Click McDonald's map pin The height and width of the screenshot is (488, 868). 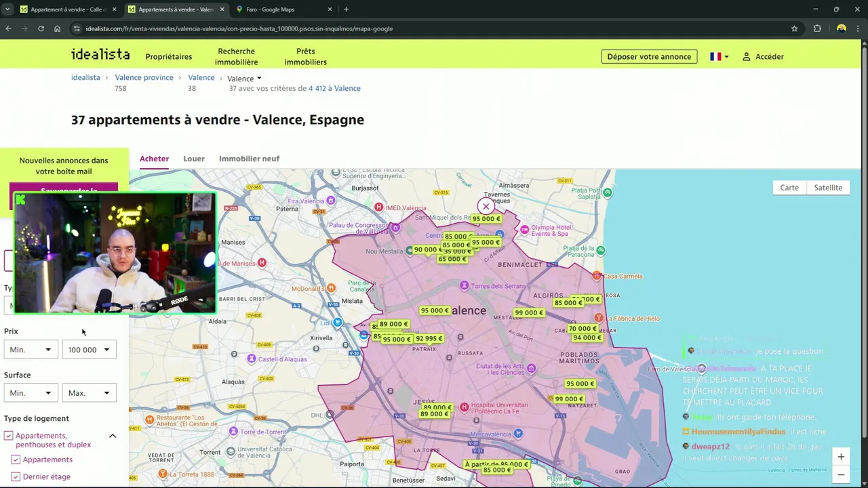tap(331, 288)
